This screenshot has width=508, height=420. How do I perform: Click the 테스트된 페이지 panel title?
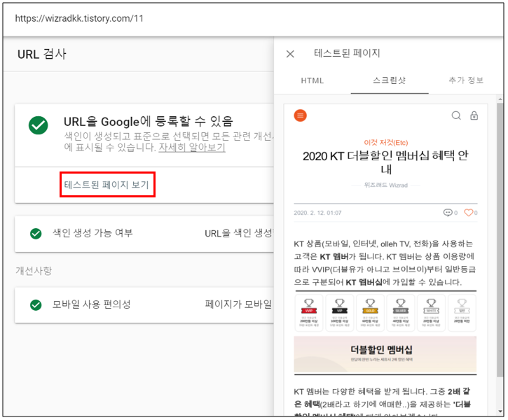[347, 53]
